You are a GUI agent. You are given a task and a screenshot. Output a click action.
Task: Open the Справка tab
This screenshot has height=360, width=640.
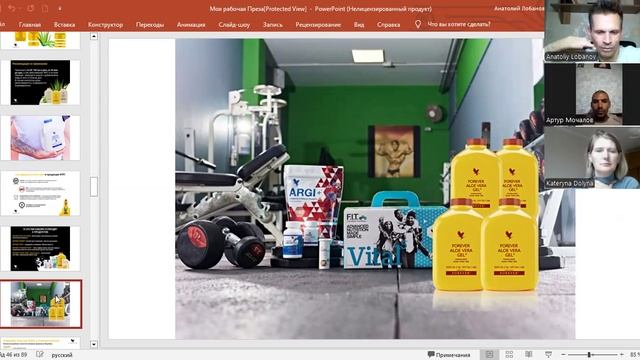click(388, 24)
